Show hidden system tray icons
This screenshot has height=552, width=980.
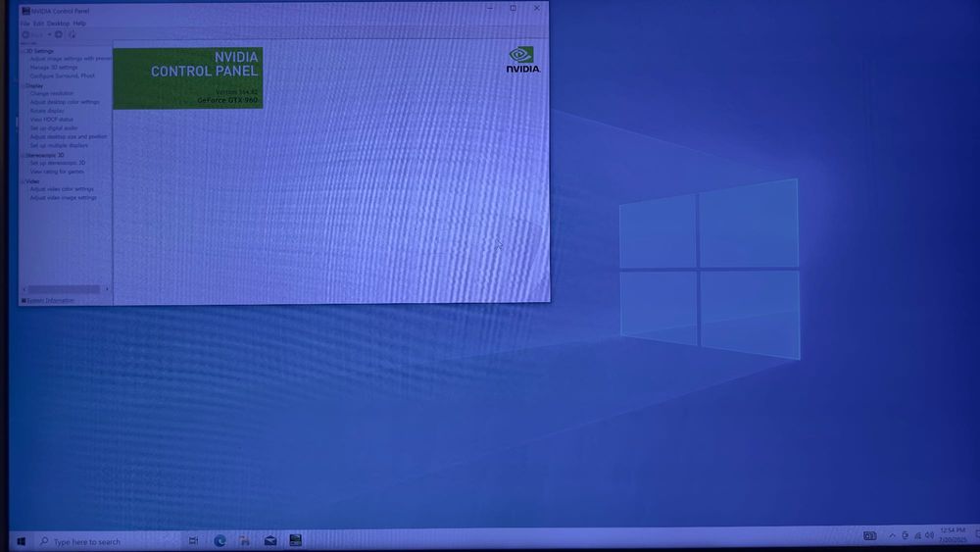(892, 535)
